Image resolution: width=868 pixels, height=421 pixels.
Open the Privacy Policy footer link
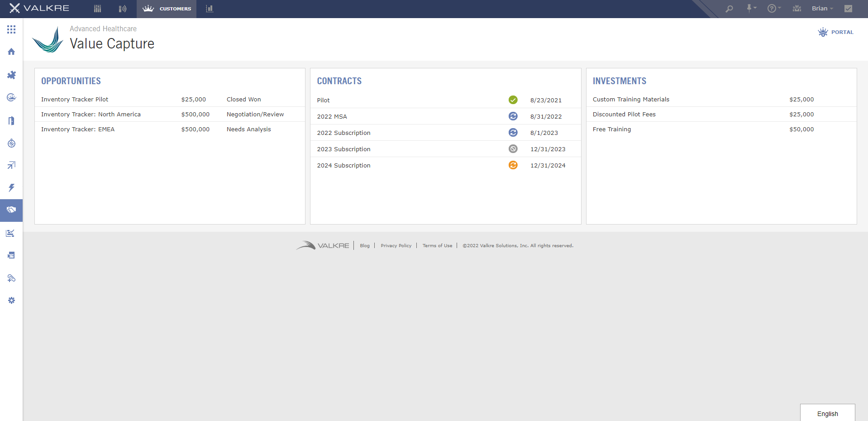click(x=396, y=246)
